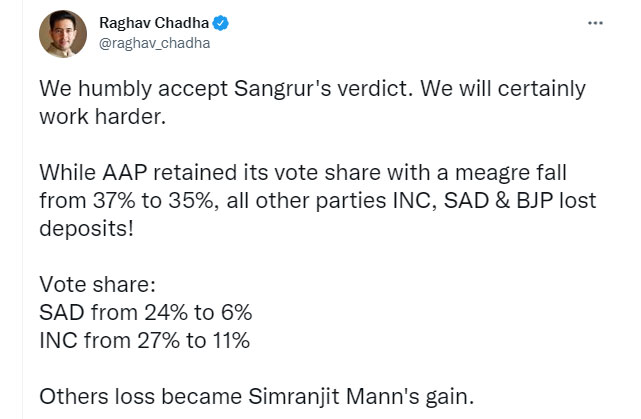Click the "We humbly accept Sangrur's verdict" line
Viewport: 641px width, 419px height.
(312, 89)
